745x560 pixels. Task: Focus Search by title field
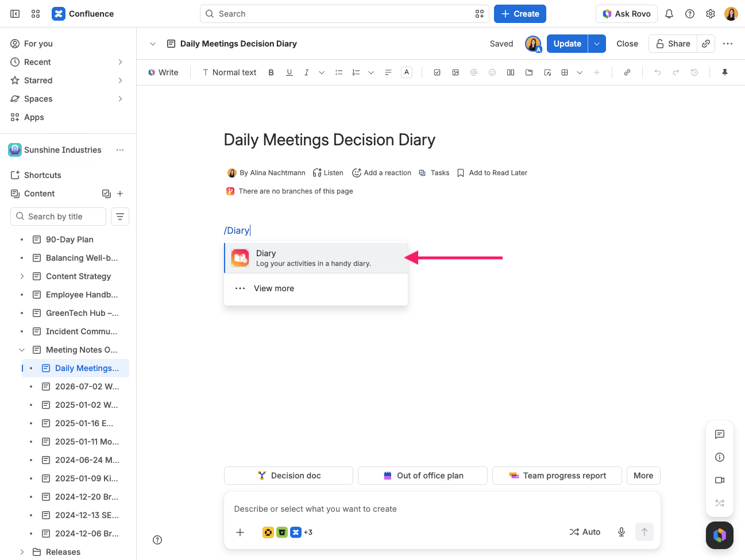(58, 217)
